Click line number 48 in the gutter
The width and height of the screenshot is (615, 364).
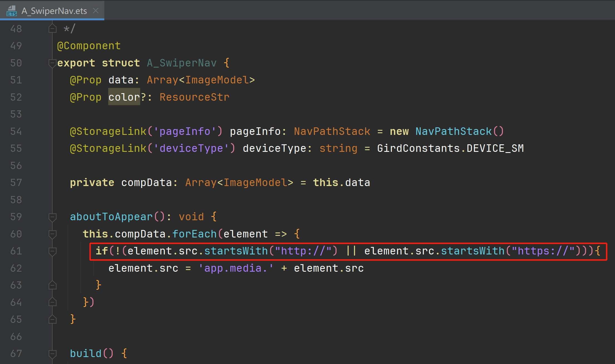[16, 29]
